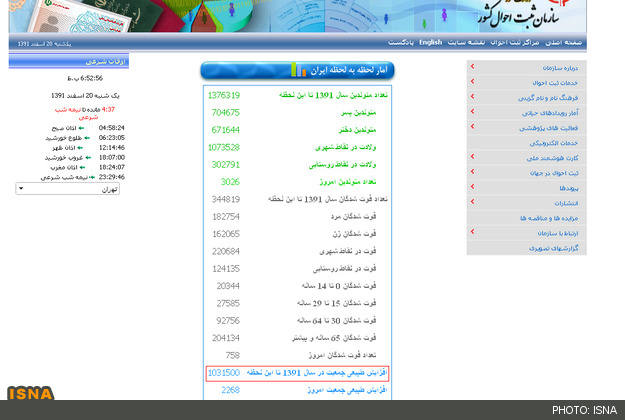
Task: Open the تهران city dropdown
Action: point(67,189)
